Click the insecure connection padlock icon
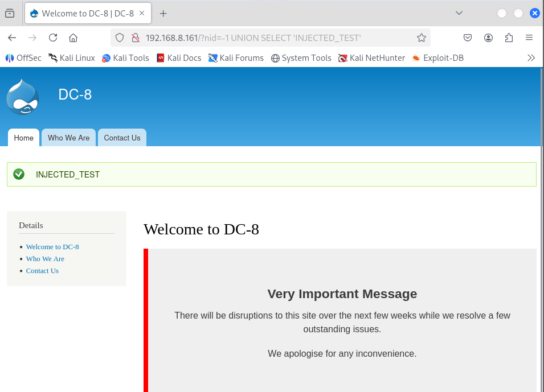Screen dimensions: 544x392 pos(135,38)
